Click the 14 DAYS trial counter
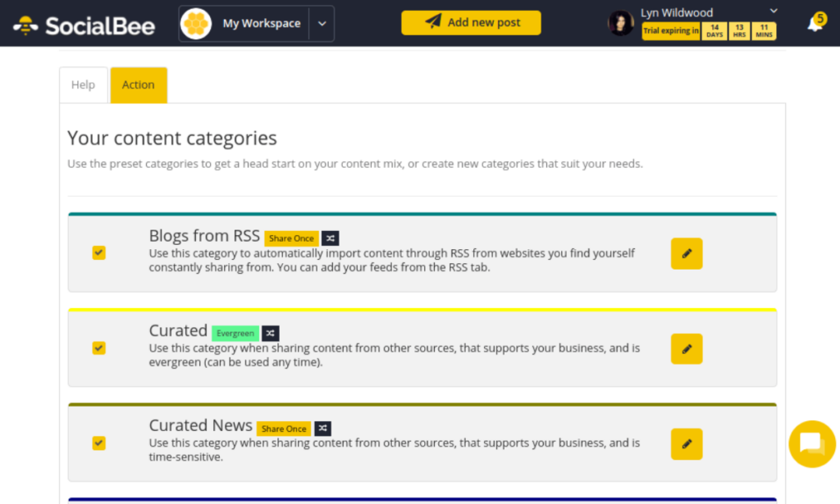Viewport: 840px width, 504px height. 714,31
